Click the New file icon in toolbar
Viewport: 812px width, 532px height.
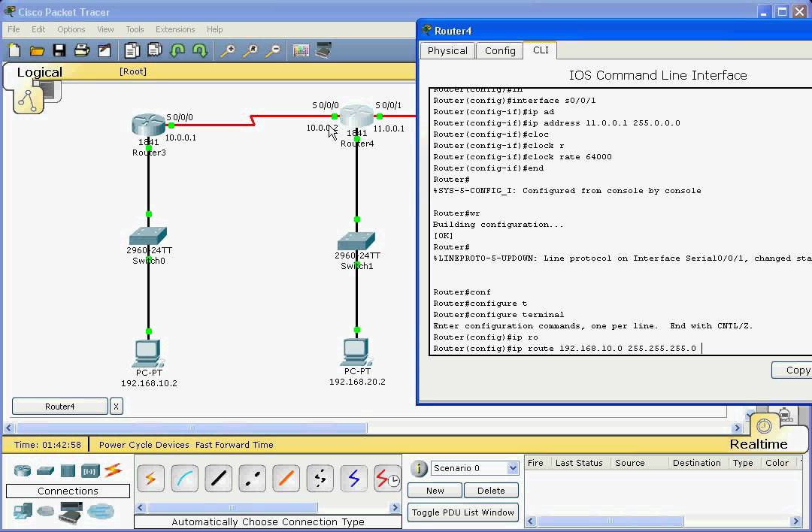tap(14, 50)
